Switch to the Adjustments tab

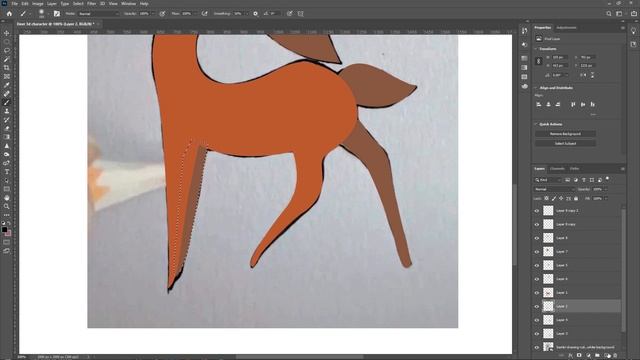point(567,27)
